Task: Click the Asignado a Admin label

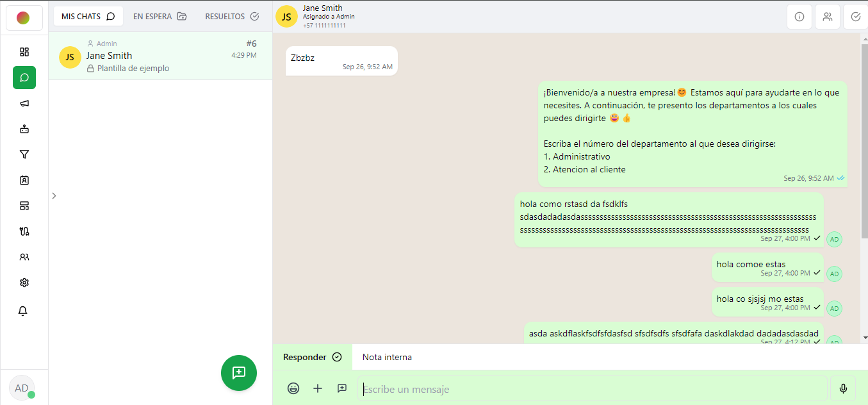Action: pyautogui.click(x=329, y=17)
